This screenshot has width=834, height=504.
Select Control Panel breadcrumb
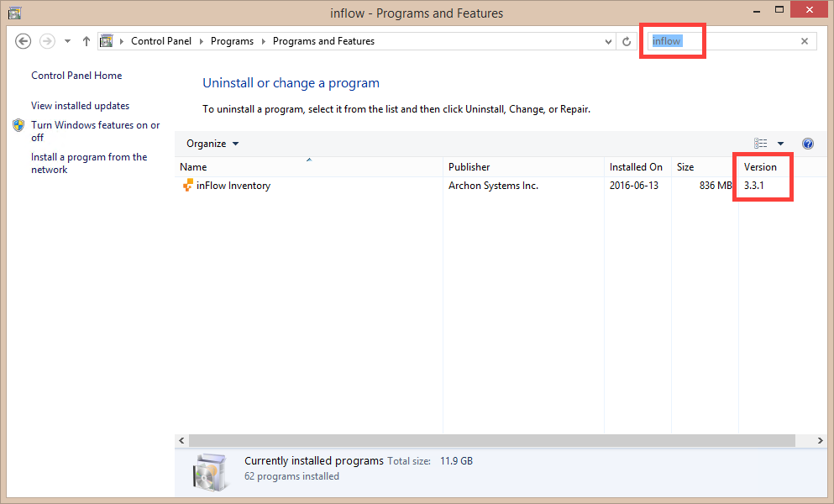point(161,41)
